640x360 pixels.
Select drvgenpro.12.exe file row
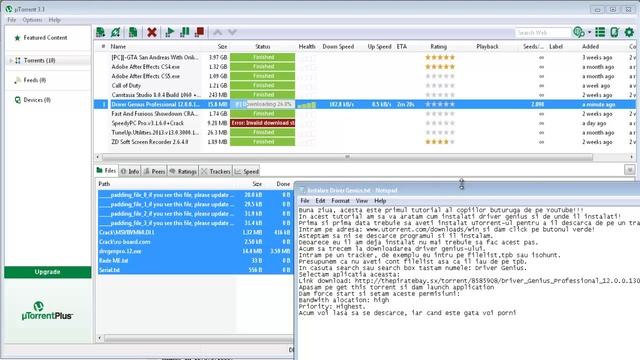point(195,251)
